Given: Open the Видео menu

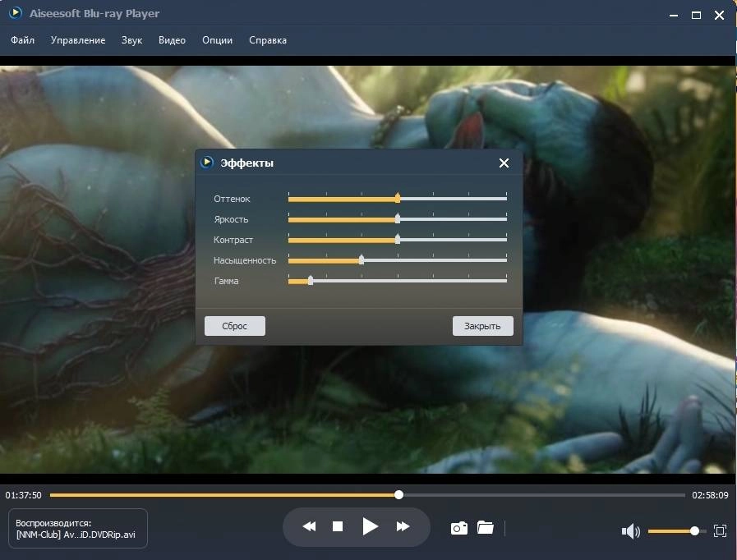Looking at the screenshot, I should point(172,40).
